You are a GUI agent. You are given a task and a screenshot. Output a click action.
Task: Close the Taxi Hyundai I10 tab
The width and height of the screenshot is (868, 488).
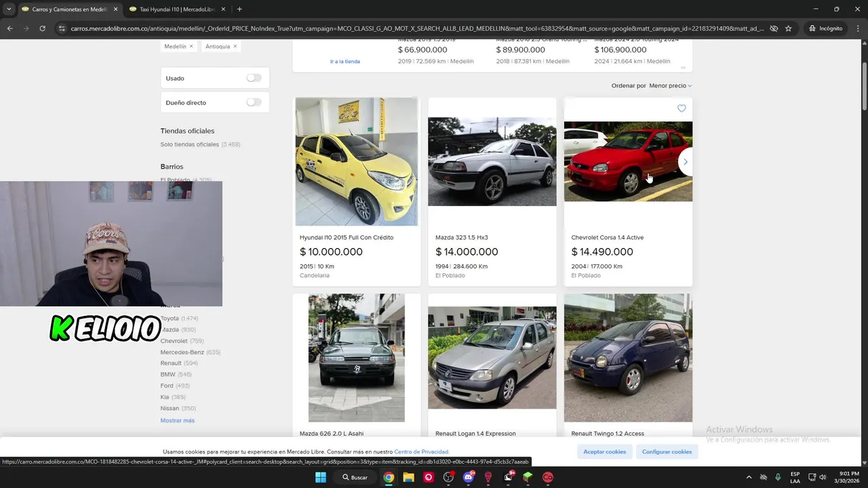click(223, 9)
